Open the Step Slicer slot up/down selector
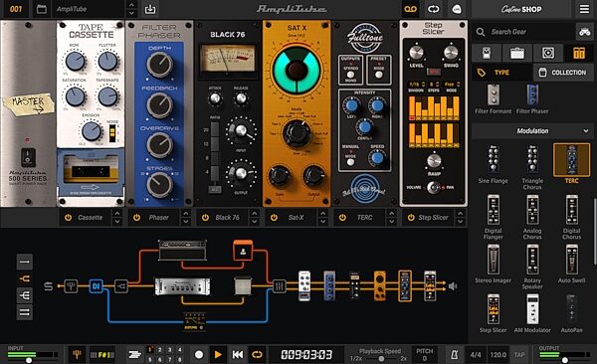597x364 pixels. pyautogui.click(x=460, y=218)
